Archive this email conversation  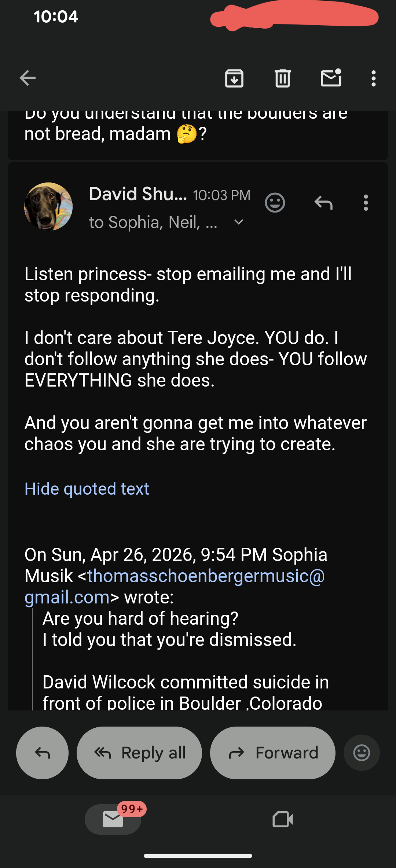234,78
